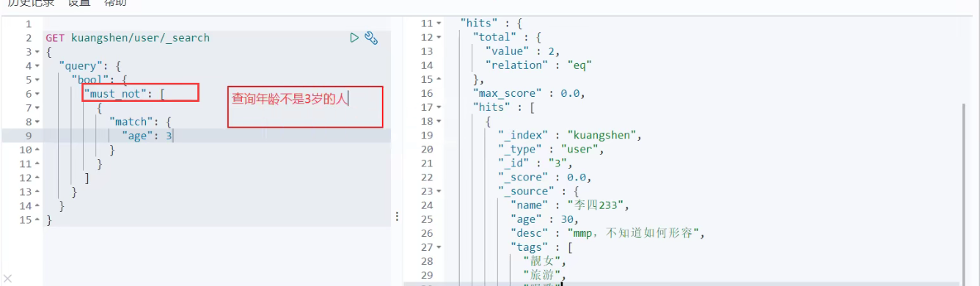Collapse the "total" object on response line 12
This screenshot has height=286, width=980.
coord(439,37)
